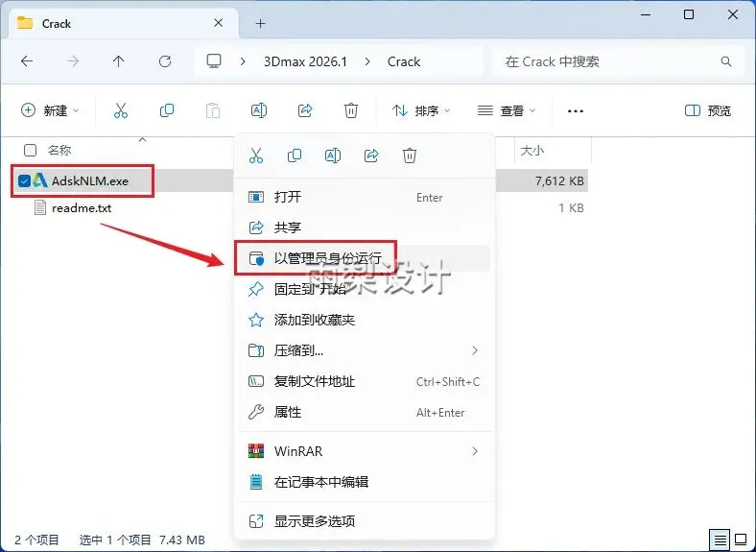Delete via the context menu trash icon

(410, 156)
